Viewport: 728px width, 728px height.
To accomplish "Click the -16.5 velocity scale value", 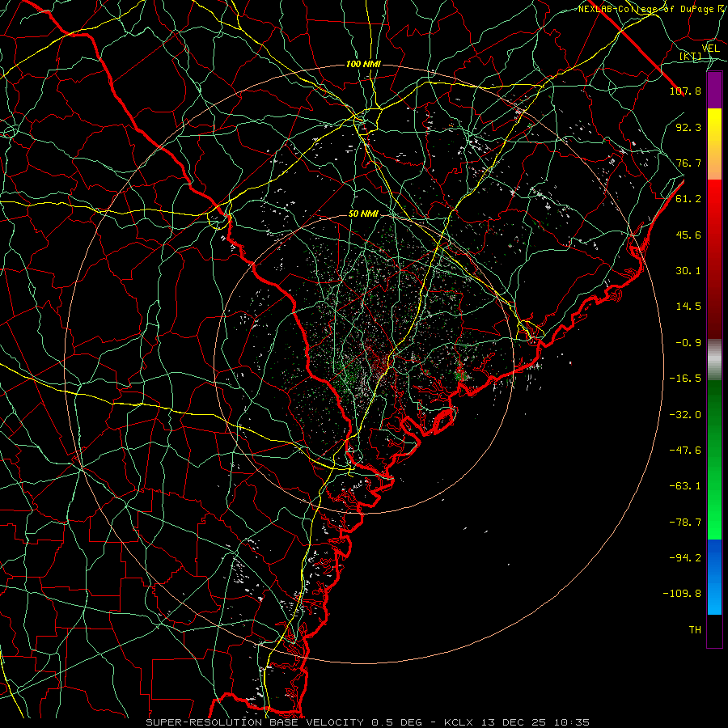I will click(x=685, y=379).
